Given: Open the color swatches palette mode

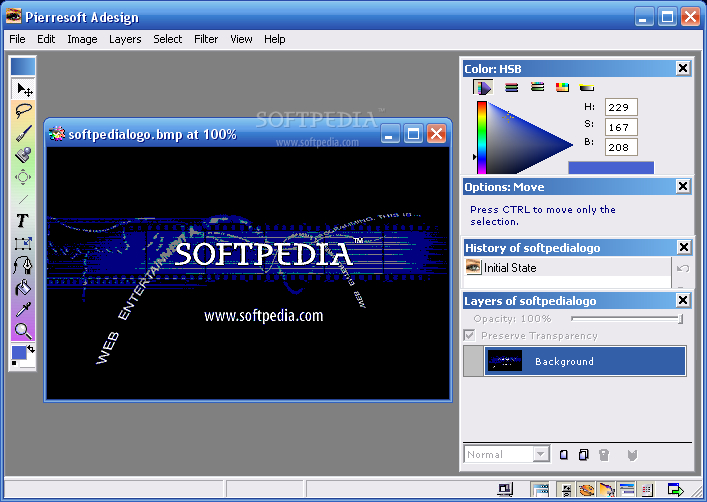Looking at the screenshot, I should [x=562, y=87].
